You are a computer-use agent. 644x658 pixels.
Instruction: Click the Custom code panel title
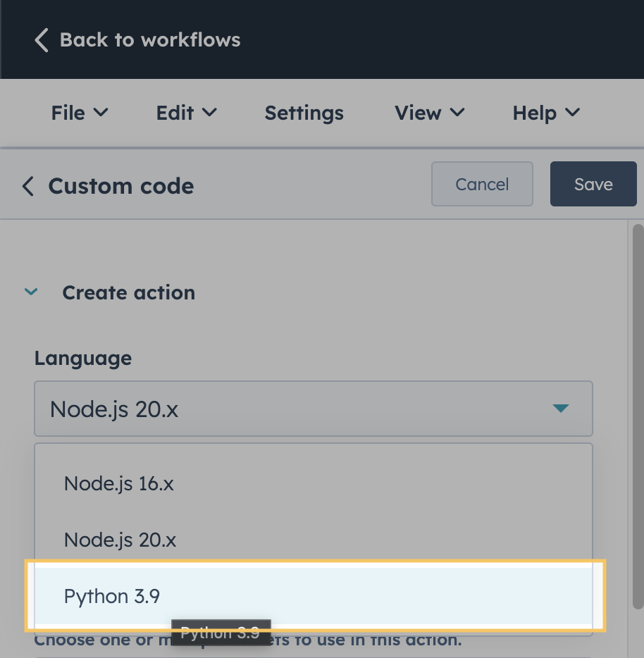[x=121, y=186]
